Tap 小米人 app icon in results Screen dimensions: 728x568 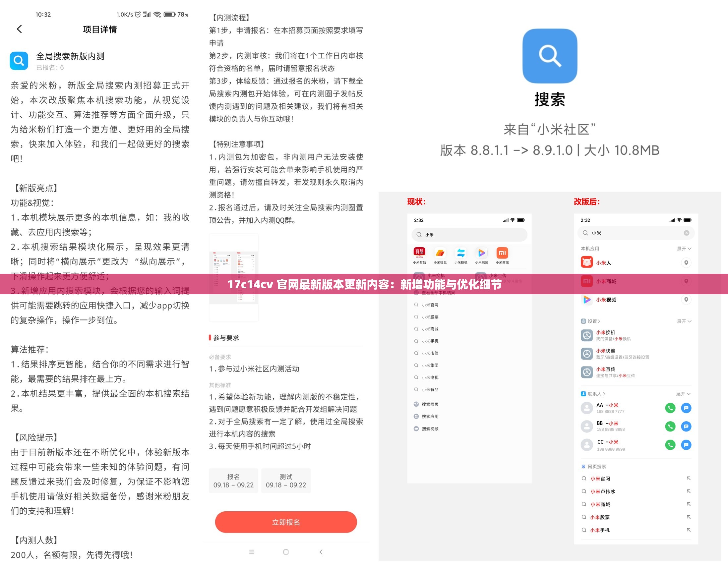pyautogui.click(x=587, y=262)
